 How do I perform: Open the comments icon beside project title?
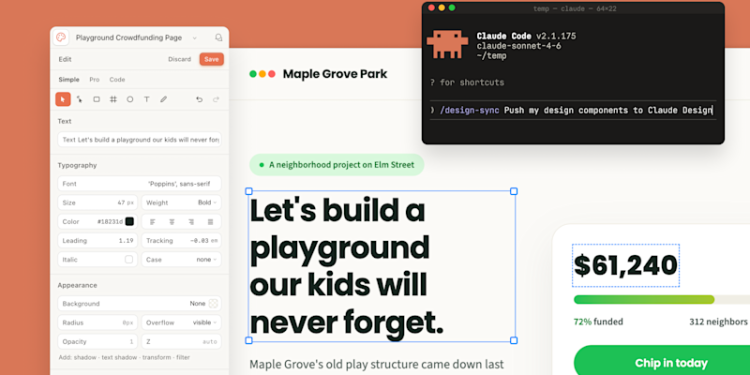click(x=219, y=37)
